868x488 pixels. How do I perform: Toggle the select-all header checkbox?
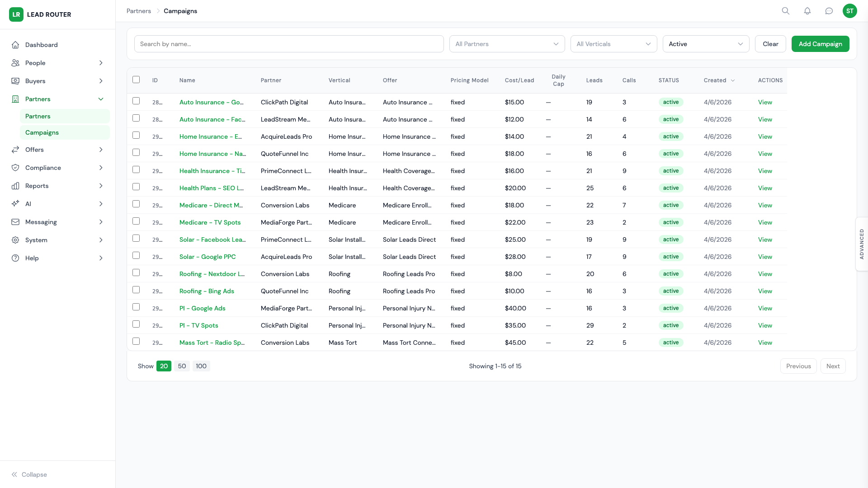pos(136,80)
